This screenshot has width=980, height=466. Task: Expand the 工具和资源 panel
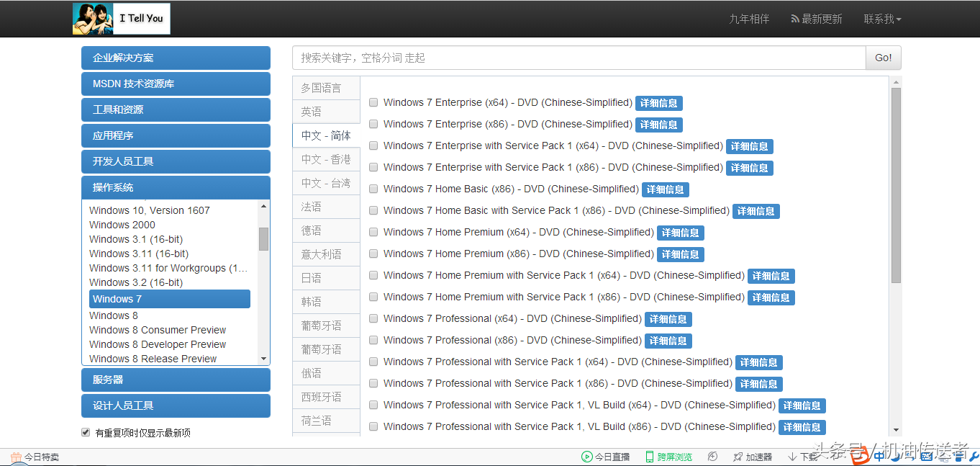(x=176, y=109)
